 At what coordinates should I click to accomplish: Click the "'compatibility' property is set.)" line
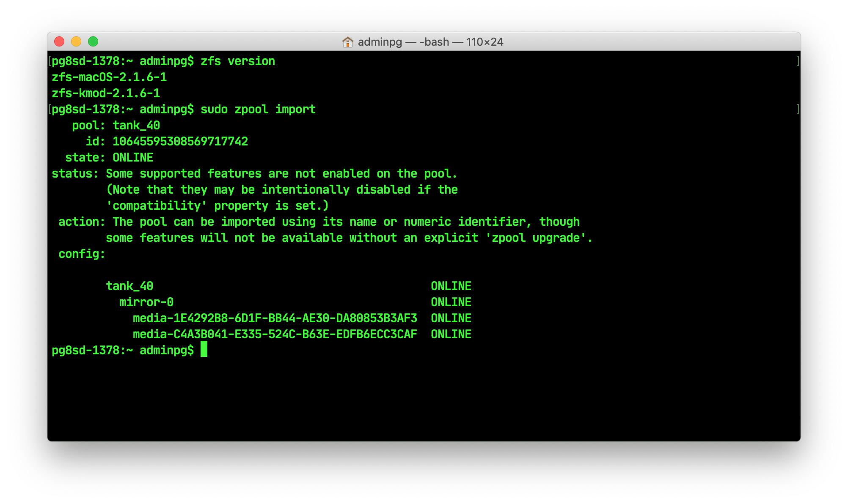point(218,206)
